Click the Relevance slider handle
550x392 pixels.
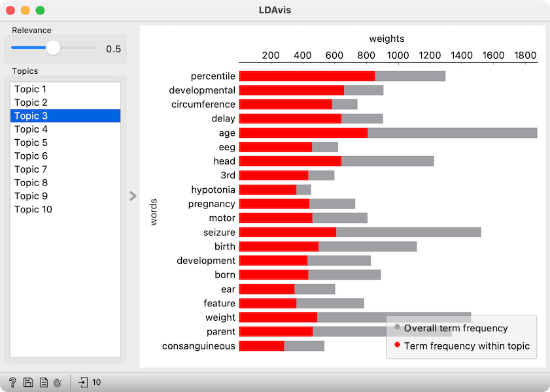click(x=53, y=47)
